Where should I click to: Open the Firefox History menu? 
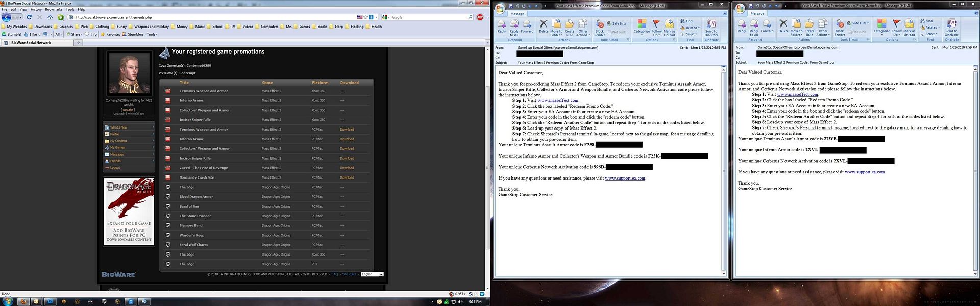tap(36, 9)
